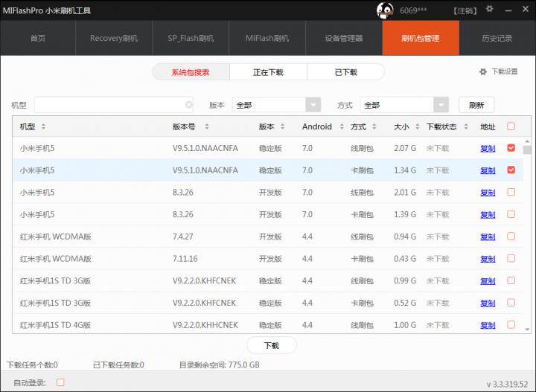The image size is (536, 392).
Task: Uncheck first 小米手机5 线刷包 row checkbox
Action: (511, 148)
